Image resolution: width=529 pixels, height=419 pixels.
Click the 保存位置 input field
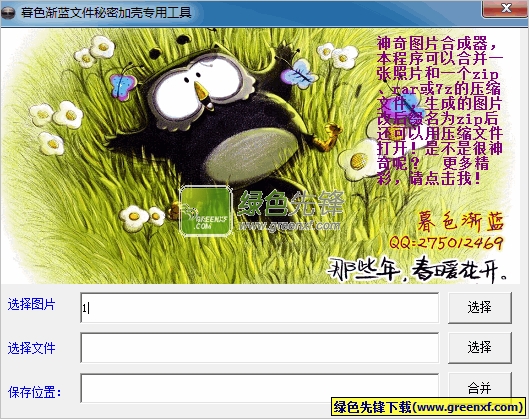[260, 388]
